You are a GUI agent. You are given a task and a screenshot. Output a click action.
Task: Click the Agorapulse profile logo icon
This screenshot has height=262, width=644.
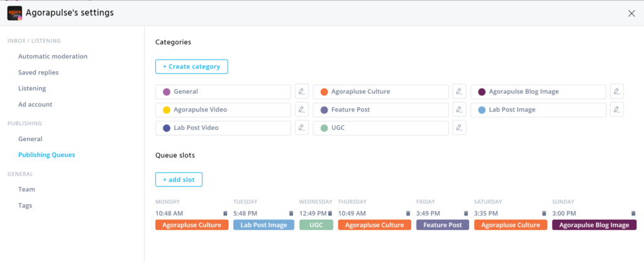15,13
